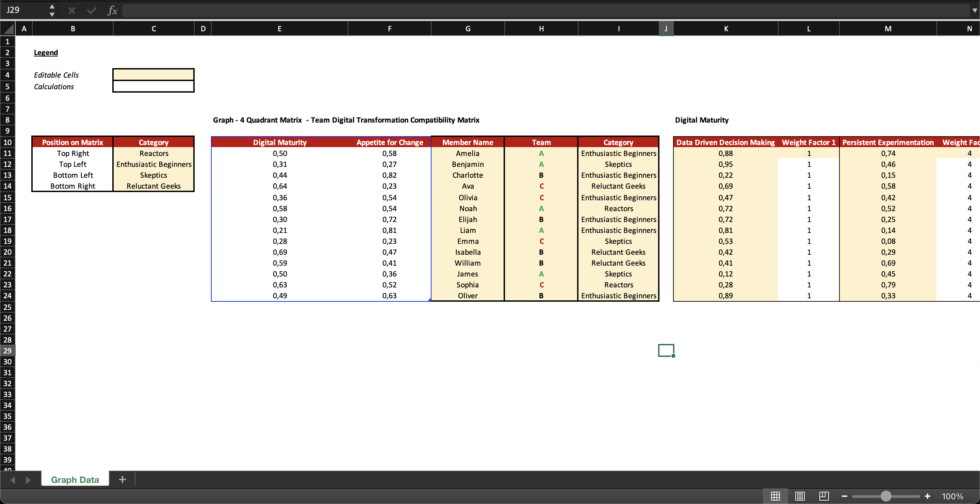The width and height of the screenshot is (980, 504).
Task: Select row 24 header
Action: tap(7, 295)
